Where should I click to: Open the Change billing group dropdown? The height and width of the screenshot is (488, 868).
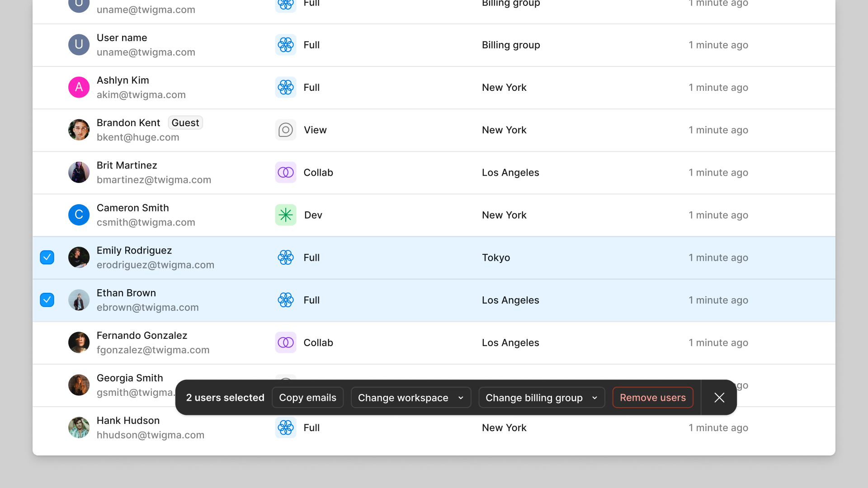(542, 398)
